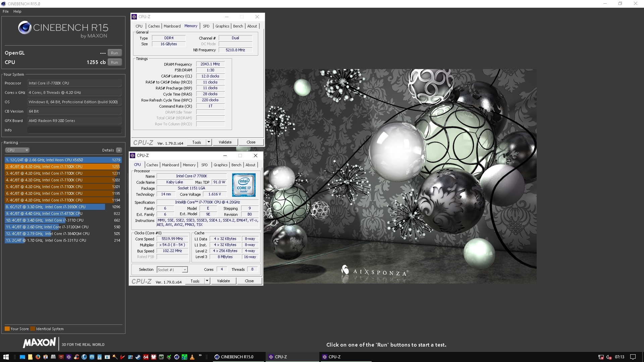Screen dimensions: 644x362
Task: Click the network disconnected tray icon
Action: click(601, 357)
